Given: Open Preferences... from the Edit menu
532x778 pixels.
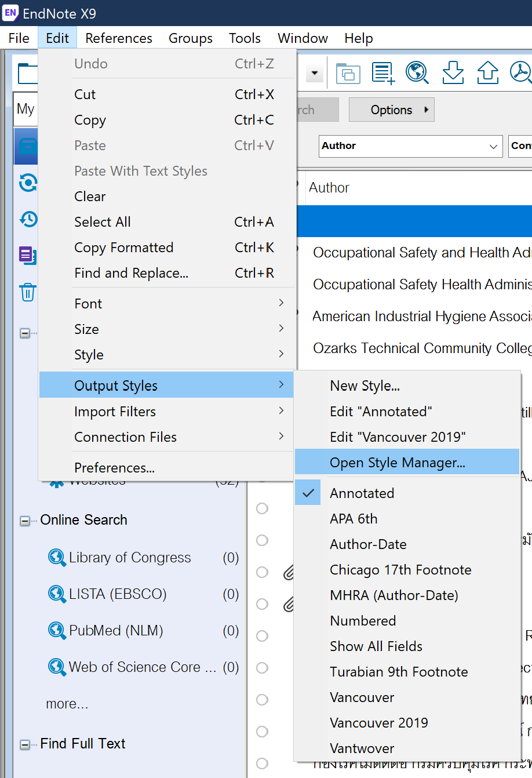Looking at the screenshot, I should click(x=167, y=468).
